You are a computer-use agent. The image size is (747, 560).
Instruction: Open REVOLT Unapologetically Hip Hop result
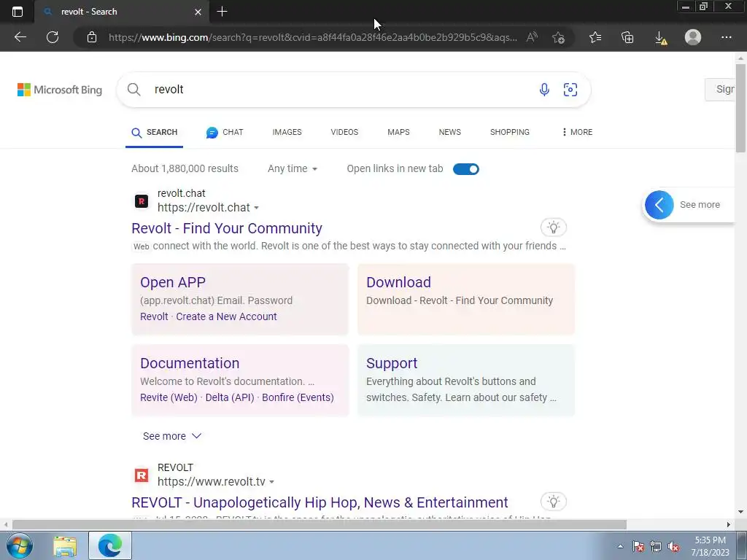320,503
